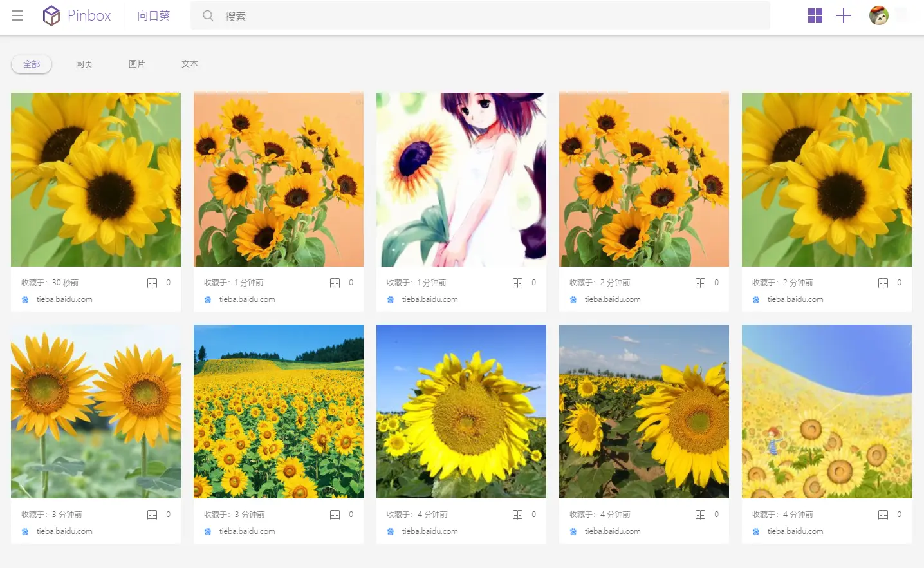Click note count 0 on 30 秒前 card
The width and height of the screenshot is (924, 568).
click(x=169, y=283)
